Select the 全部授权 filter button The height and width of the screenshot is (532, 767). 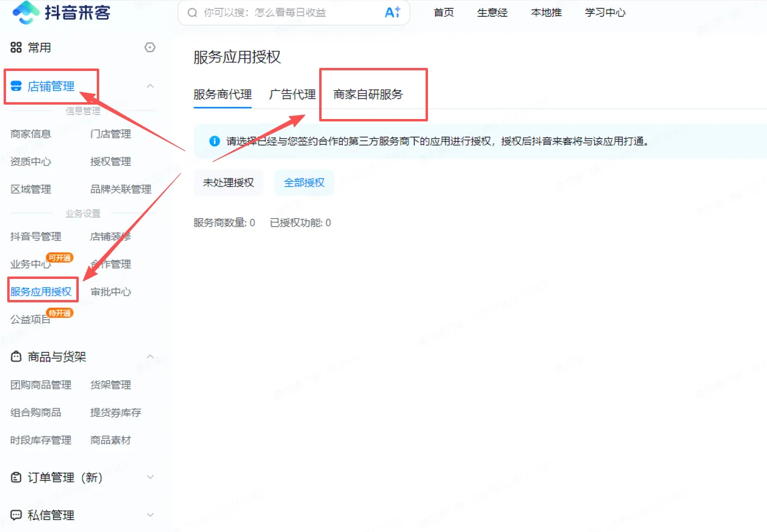coord(304,183)
